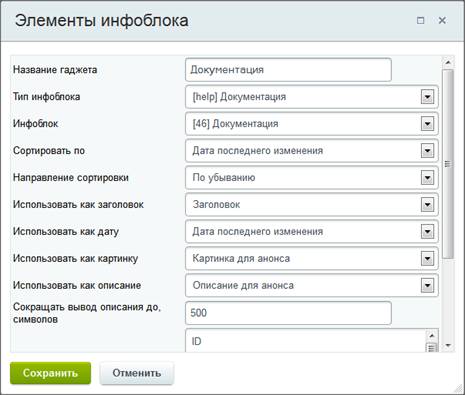Image resolution: width=465 pixels, height=395 pixels.
Task: Click the dialog scrollbar down arrow
Action: point(448,345)
